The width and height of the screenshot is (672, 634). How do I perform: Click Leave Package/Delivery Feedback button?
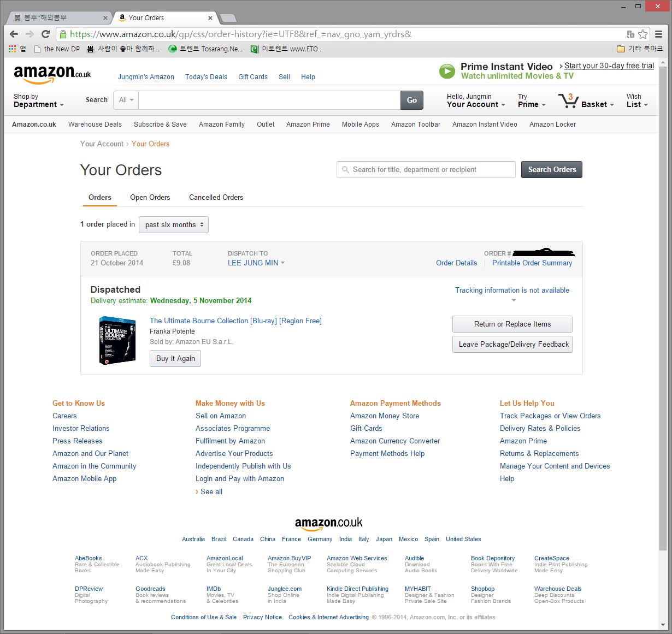point(512,344)
